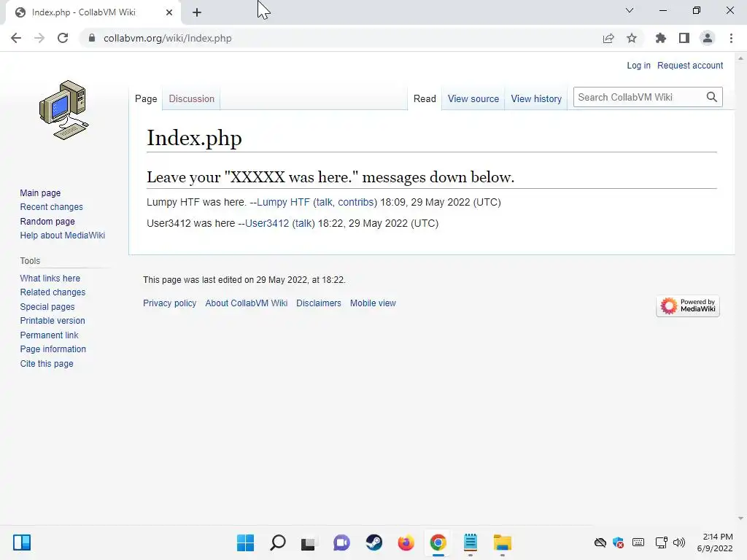
Task: Open File Explorer from the taskbar
Action: (502, 542)
